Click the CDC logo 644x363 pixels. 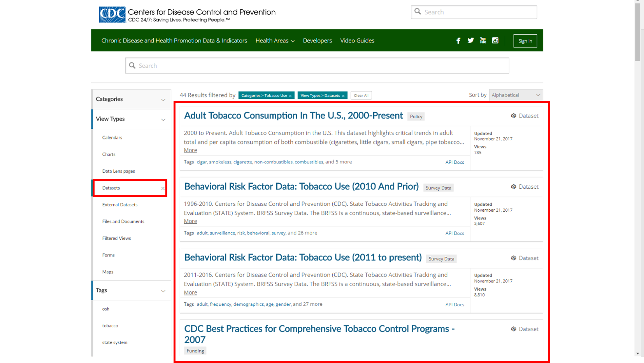112,15
